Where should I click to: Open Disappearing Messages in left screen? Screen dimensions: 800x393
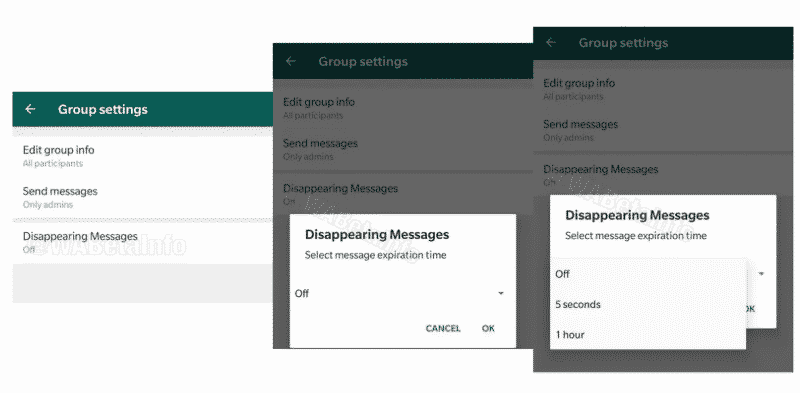coord(143,242)
